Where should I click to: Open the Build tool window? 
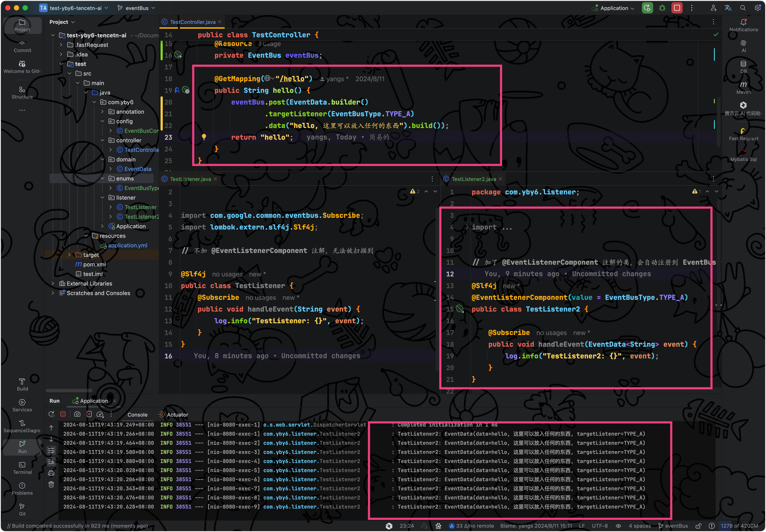click(x=22, y=384)
